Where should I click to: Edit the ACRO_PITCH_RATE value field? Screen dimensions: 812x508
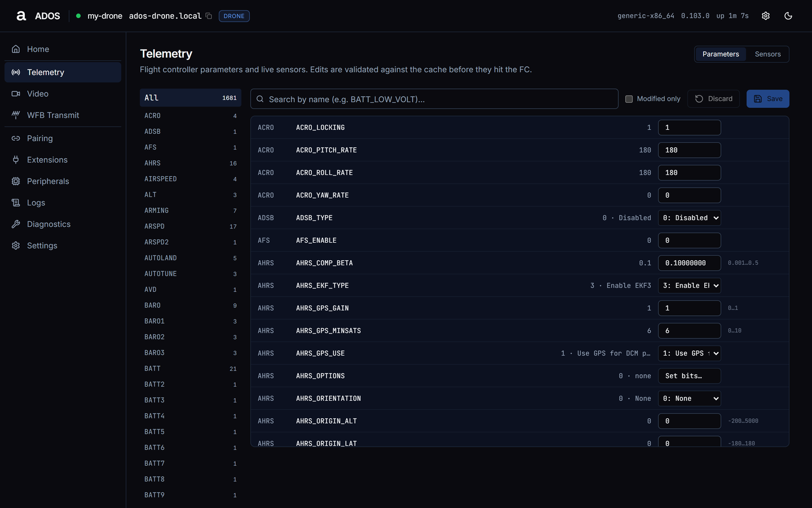coord(690,150)
